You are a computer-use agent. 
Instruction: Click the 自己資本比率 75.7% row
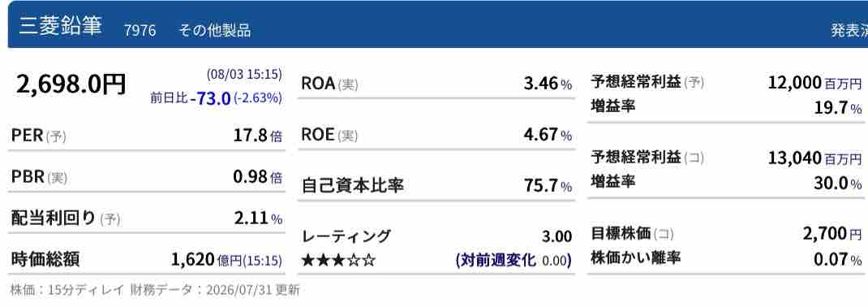coord(436,186)
